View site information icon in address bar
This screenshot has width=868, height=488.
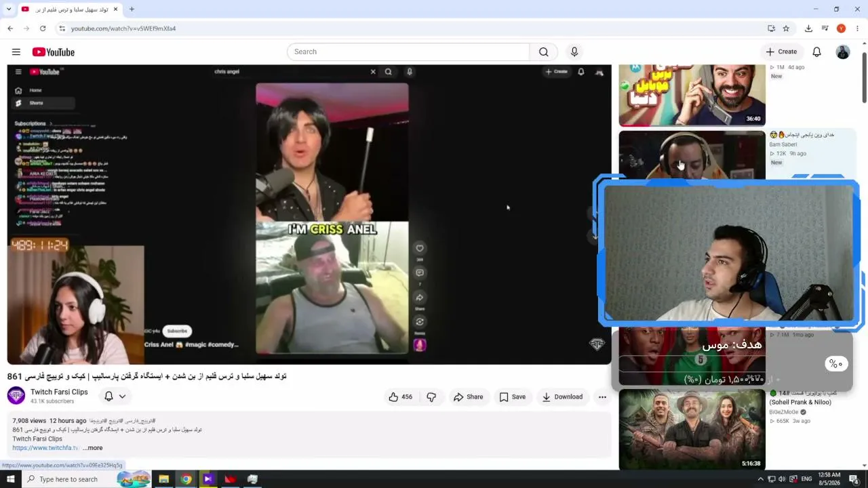coord(62,28)
